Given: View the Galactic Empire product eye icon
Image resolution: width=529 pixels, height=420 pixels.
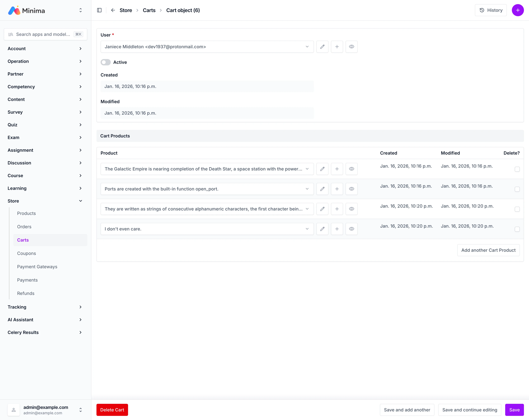Looking at the screenshot, I should [x=351, y=169].
